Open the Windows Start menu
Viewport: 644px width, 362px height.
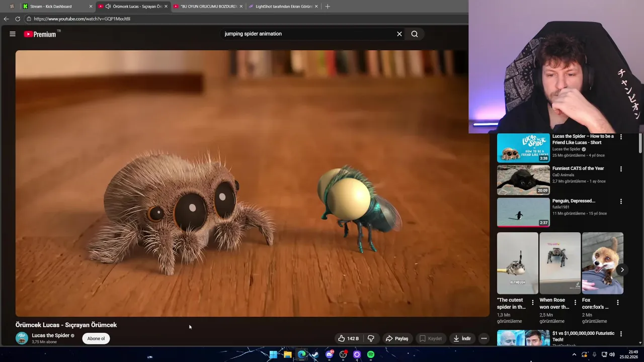pyautogui.click(x=273, y=354)
